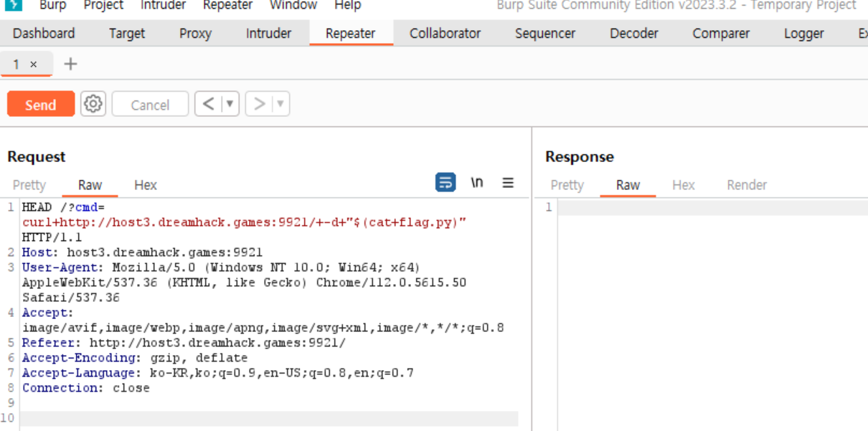868x431 pixels.
Task: Click the HEAD /?cmd= request line
Action: 64,207
